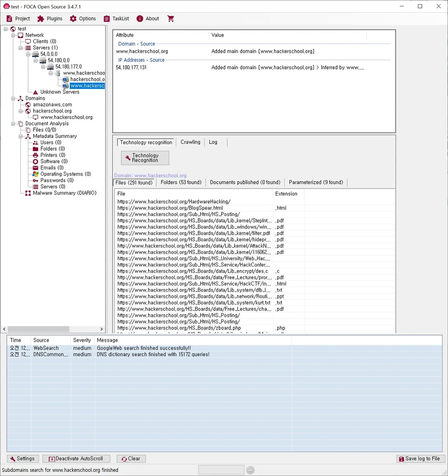Viewport: 448px width, 476px height.
Task: Select the Network node icon
Action: (x=21, y=35)
